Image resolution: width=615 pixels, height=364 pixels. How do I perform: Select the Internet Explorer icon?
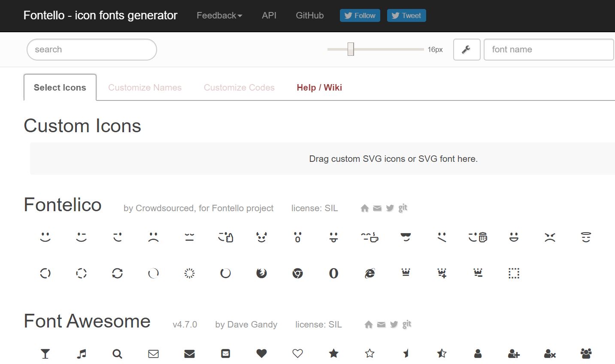point(370,273)
